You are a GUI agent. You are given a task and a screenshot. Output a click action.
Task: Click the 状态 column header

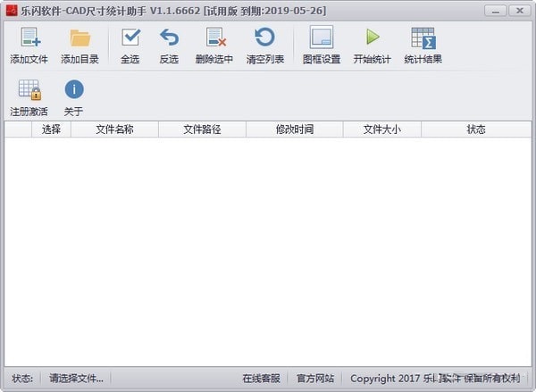pos(476,129)
